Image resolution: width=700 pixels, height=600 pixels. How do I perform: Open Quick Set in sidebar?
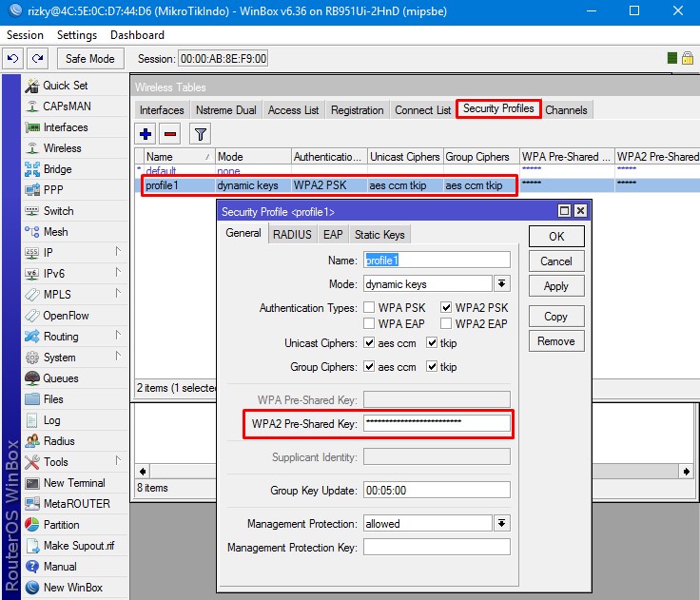(65, 86)
